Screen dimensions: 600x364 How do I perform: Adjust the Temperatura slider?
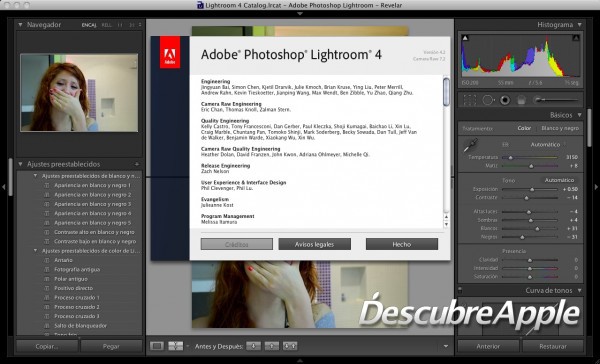(530, 157)
